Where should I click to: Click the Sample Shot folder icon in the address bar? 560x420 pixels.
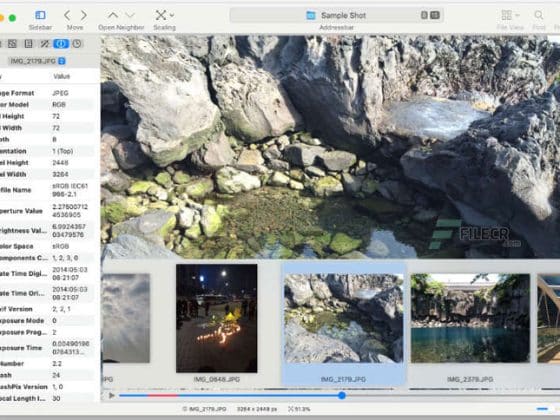point(311,15)
